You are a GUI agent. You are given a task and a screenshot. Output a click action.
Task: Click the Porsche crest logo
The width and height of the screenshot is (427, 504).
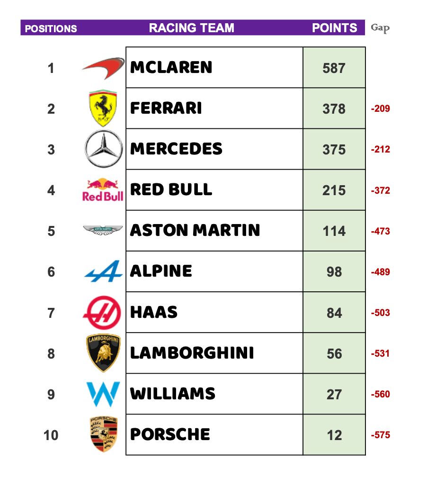pos(104,434)
